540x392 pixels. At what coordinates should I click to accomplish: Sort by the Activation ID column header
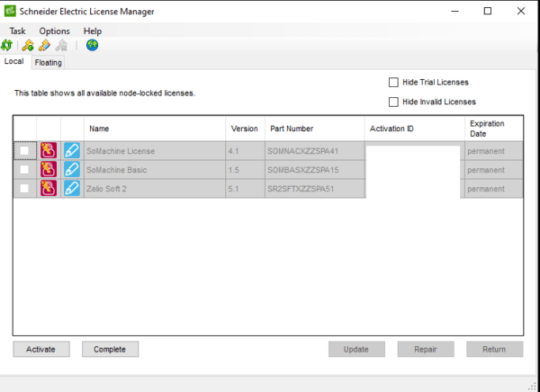[415, 129]
